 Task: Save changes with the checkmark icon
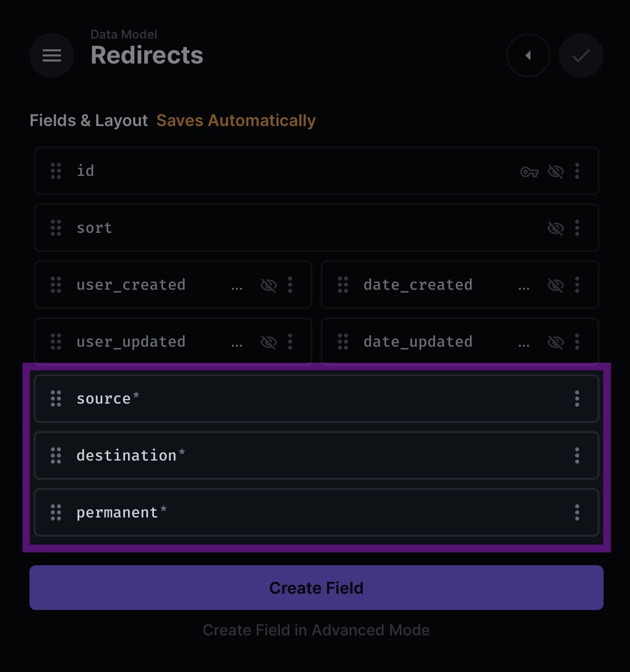click(x=581, y=55)
